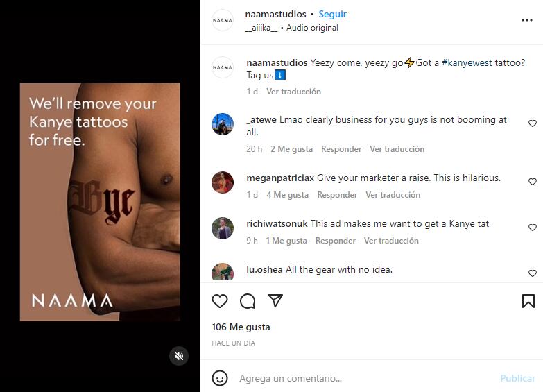Like the comment by _atewe
Screen dimensions: 543x392
tap(533, 123)
